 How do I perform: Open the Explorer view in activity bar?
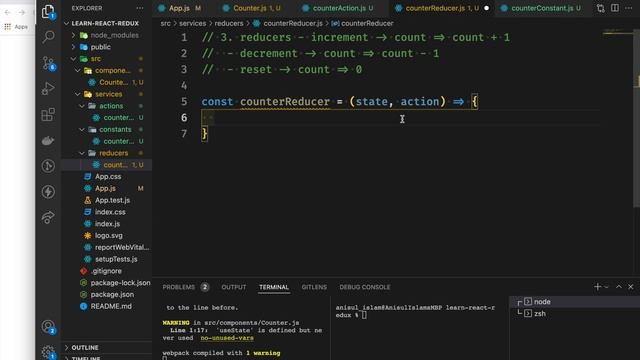pyautogui.click(x=48, y=11)
